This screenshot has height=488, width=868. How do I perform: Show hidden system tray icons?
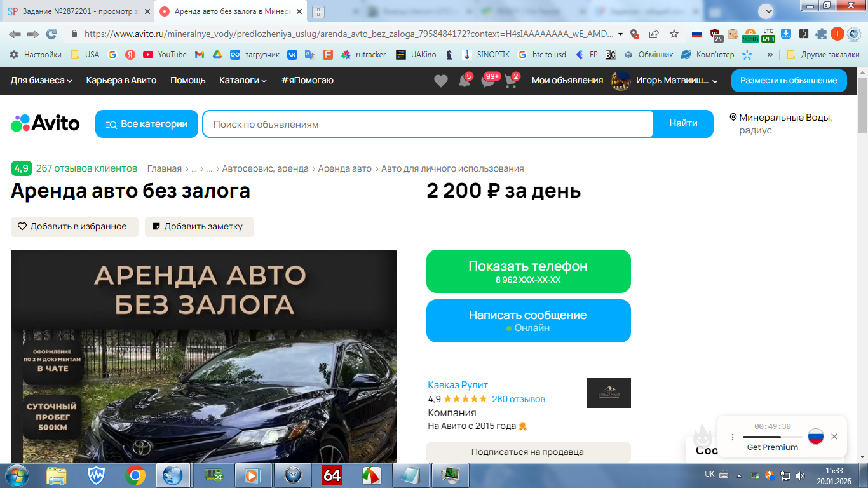pos(739,475)
